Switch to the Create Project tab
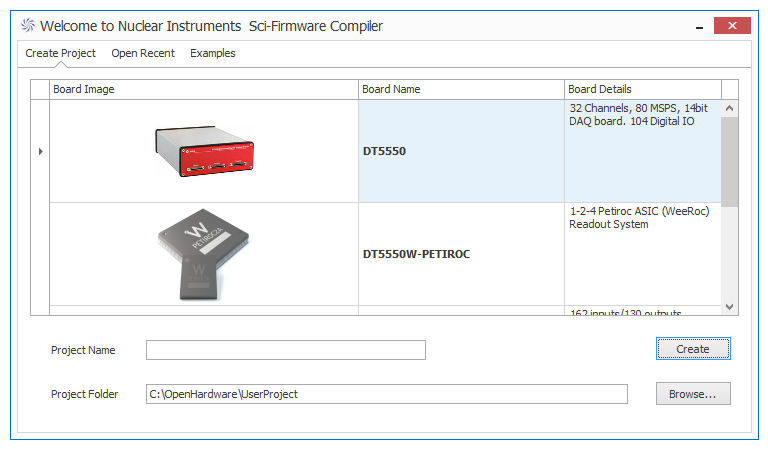This screenshot has width=768, height=449. 60,53
